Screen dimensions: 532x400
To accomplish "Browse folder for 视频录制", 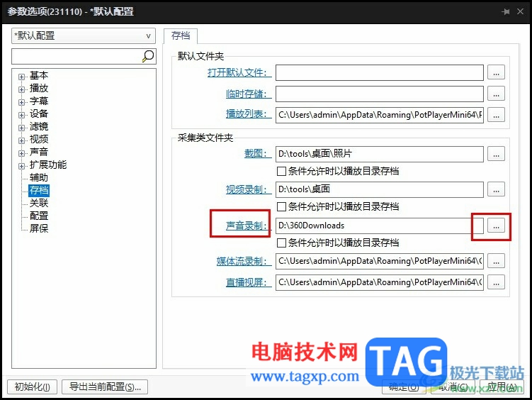I will click(x=496, y=189).
